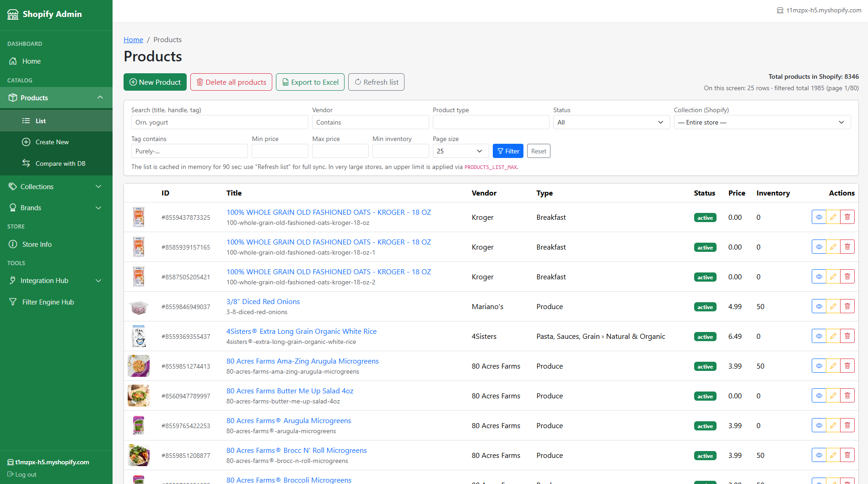Open Store Info page
The height and width of the screenshot is (484, 868).
click(x=56, y=244)
